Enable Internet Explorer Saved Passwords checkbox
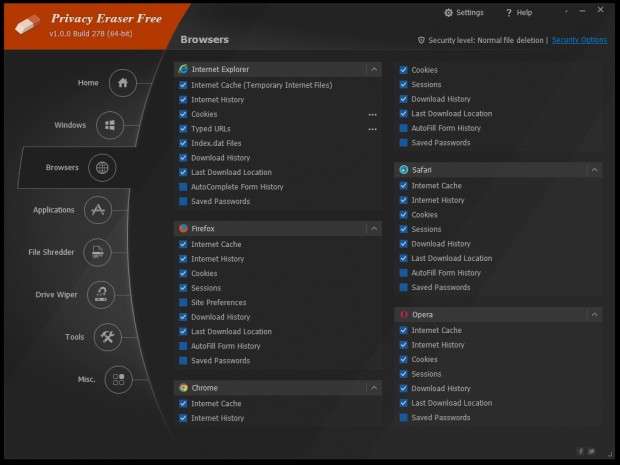Viewport: 620px width, 465px height. (183, 202)
